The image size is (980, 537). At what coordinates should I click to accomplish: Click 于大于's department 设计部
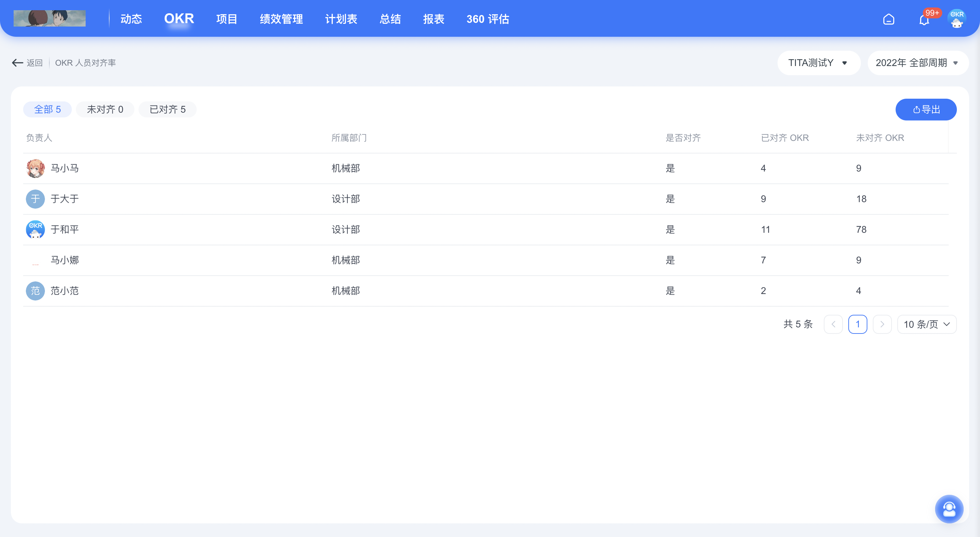346,199
